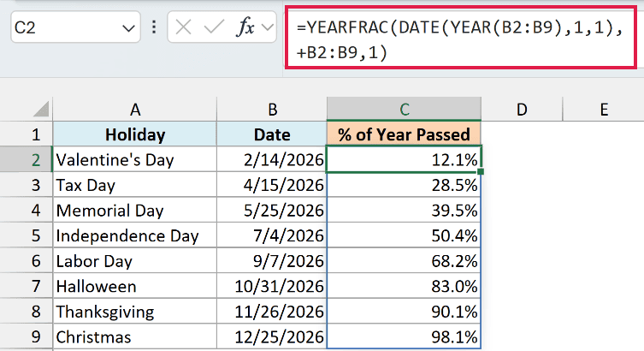
Task: Click the date 11/26/2026
Action: click(272, 312)
